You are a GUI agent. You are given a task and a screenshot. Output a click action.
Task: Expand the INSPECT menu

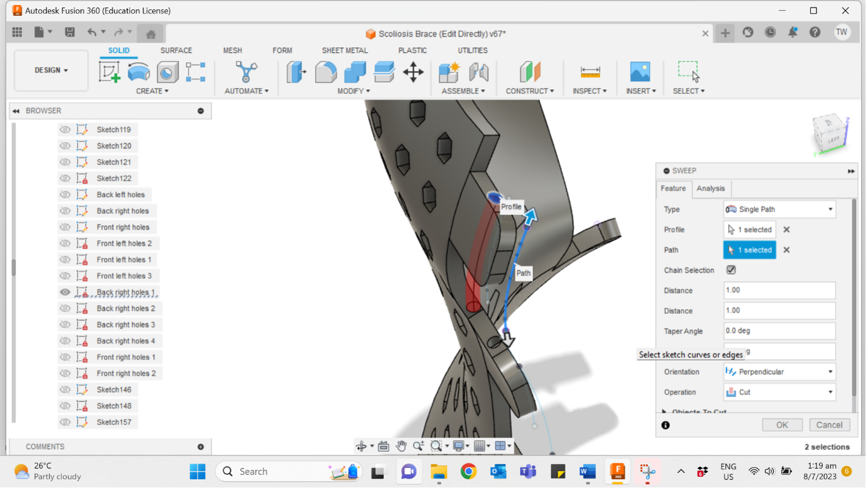tap(590, 91)
